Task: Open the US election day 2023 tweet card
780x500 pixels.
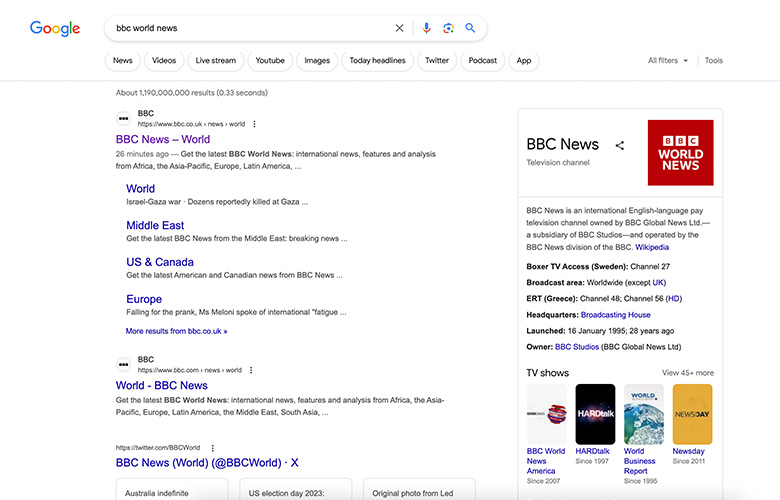Action: click(x=295, y=490)
